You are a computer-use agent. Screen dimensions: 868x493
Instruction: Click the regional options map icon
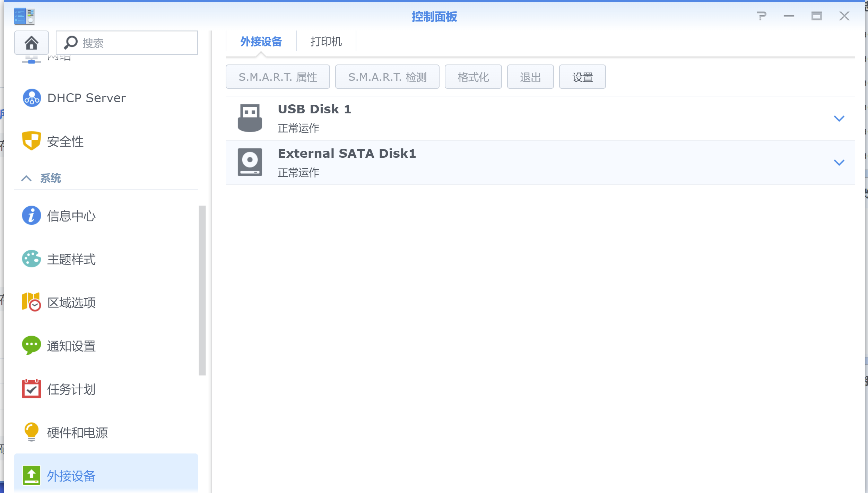coord(32,302)
